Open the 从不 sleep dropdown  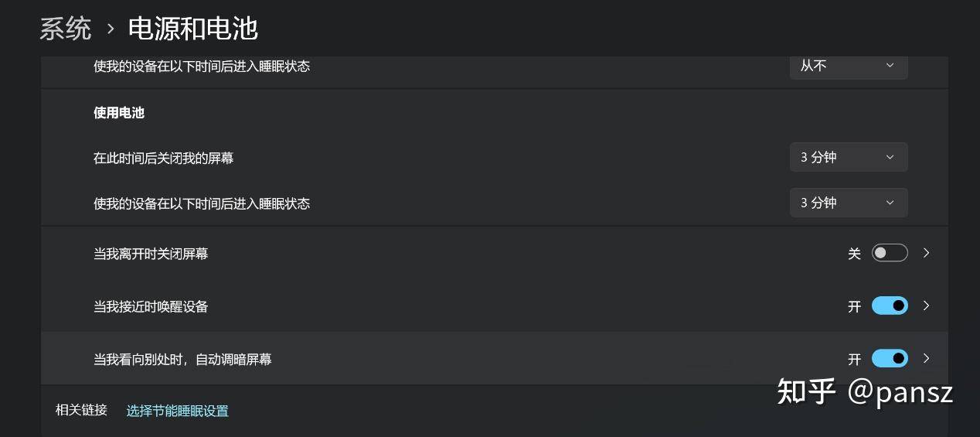click(x=849, y=66)
